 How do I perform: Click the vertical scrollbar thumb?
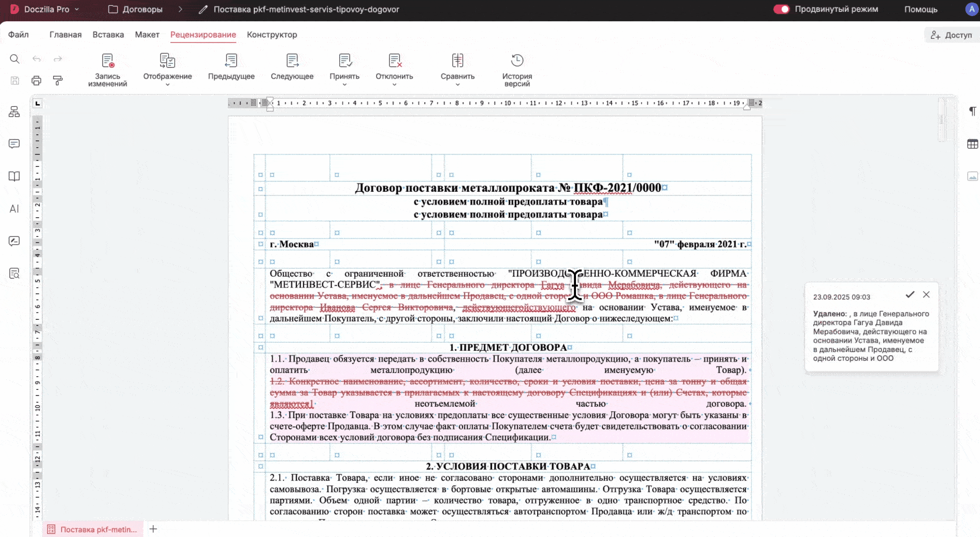point(942,119)
